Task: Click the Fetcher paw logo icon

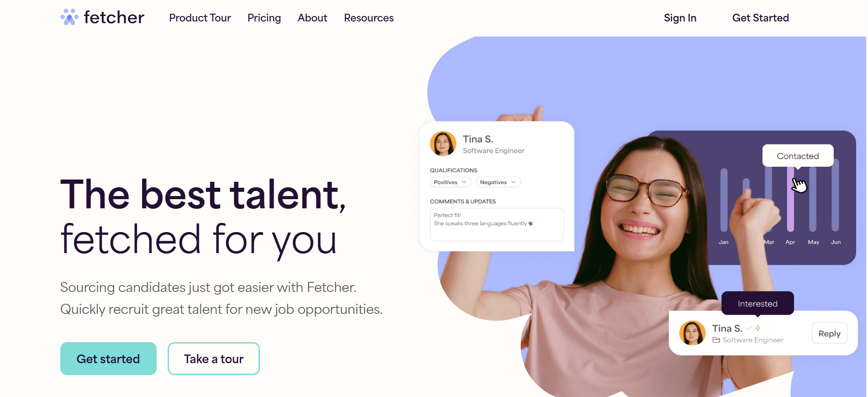Action: pos(69,17)
